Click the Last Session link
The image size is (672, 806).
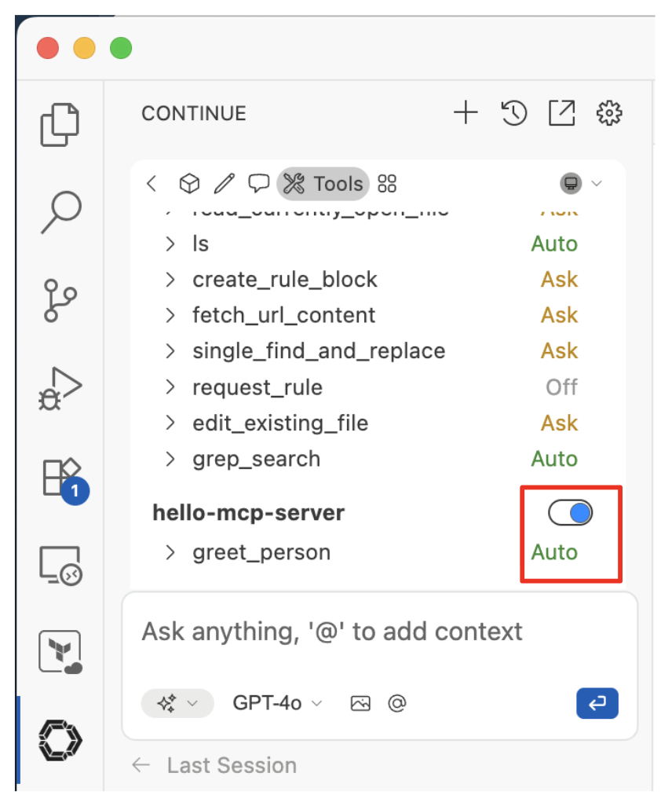[232, 765]
